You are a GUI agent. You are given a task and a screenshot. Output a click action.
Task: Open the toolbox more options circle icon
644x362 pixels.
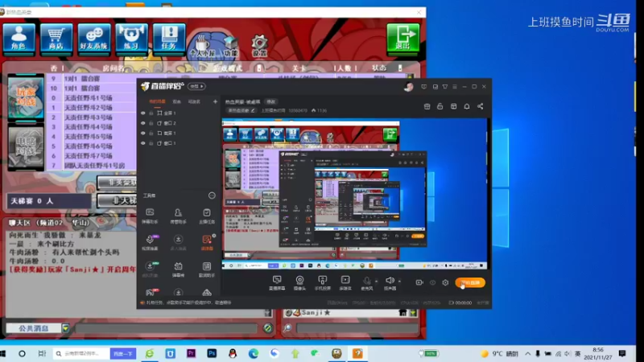212,195
